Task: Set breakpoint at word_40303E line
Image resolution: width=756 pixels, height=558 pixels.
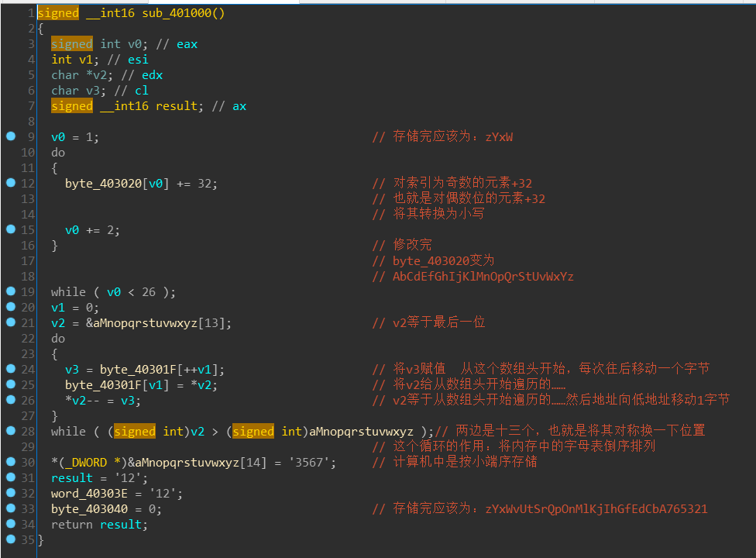Action: [x=11, y=493]
